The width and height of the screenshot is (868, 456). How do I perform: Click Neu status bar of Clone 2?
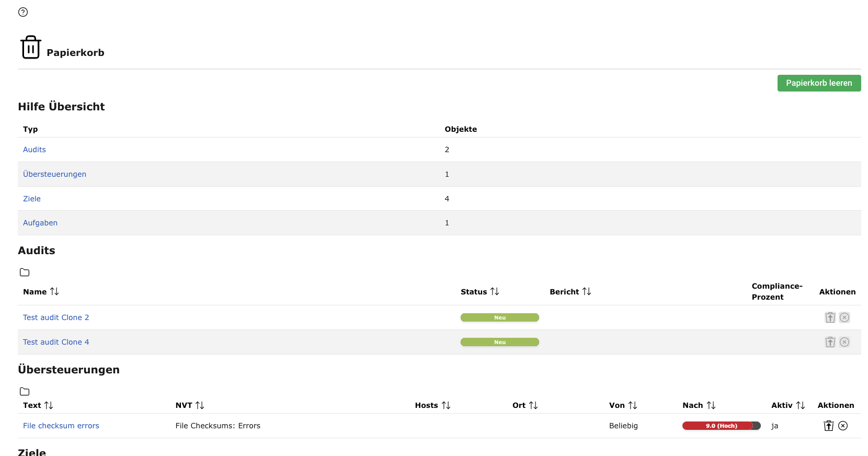point(499,317)
